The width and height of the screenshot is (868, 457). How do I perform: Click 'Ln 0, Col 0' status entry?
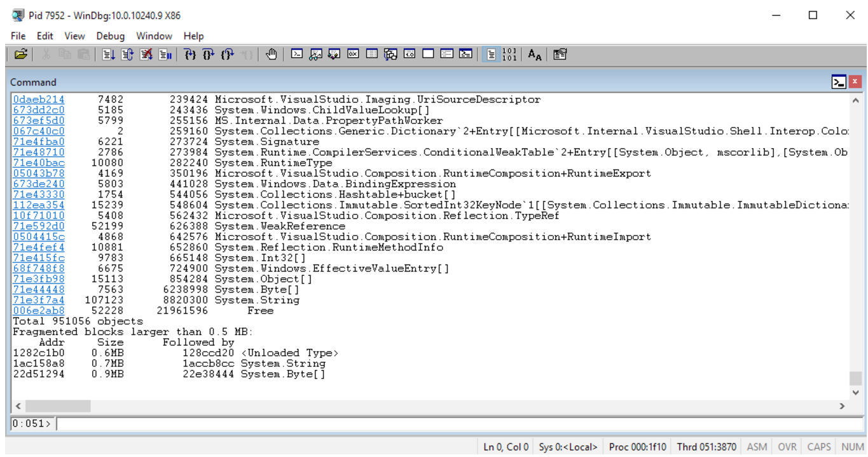[506, 447]
